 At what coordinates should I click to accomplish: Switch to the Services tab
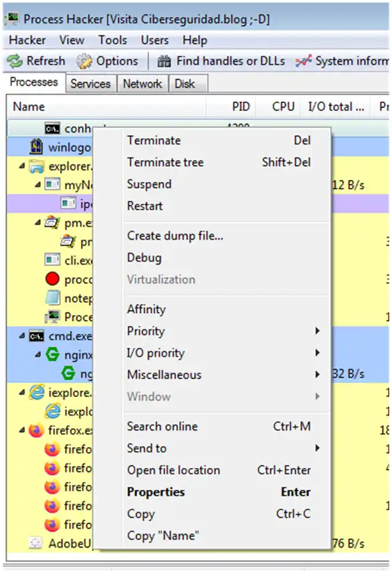[90, 84]
